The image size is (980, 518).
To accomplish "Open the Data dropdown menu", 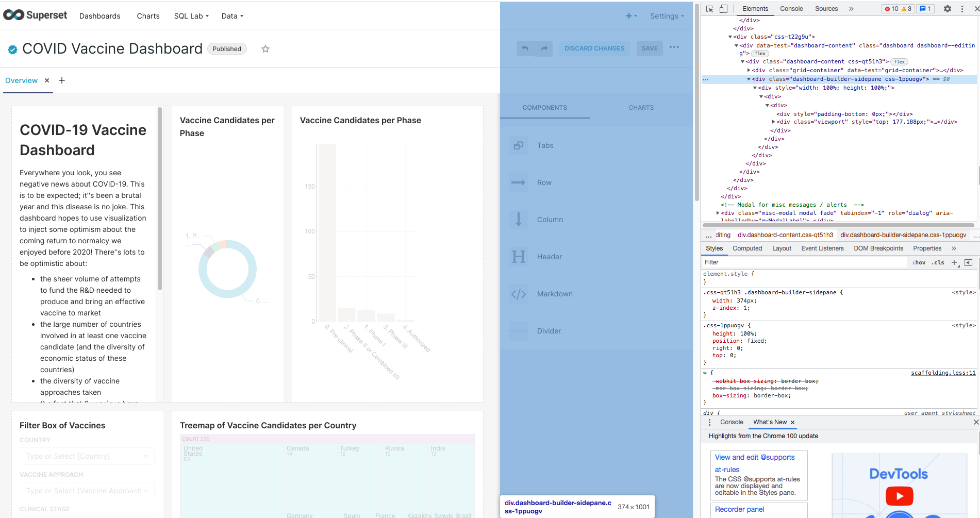I will 232,16.
